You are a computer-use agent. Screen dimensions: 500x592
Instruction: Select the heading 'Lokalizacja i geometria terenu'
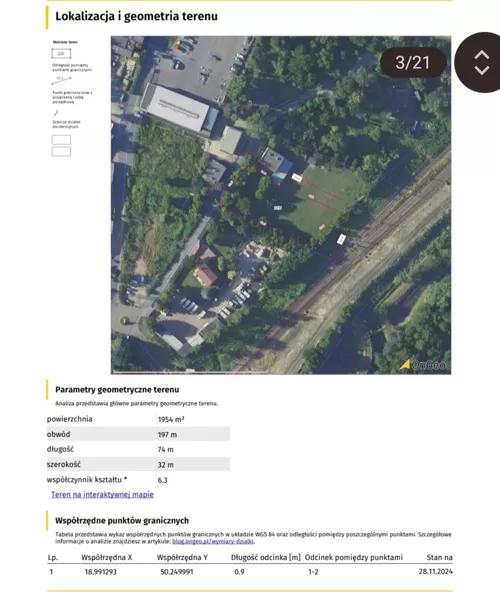coord(136,16)
